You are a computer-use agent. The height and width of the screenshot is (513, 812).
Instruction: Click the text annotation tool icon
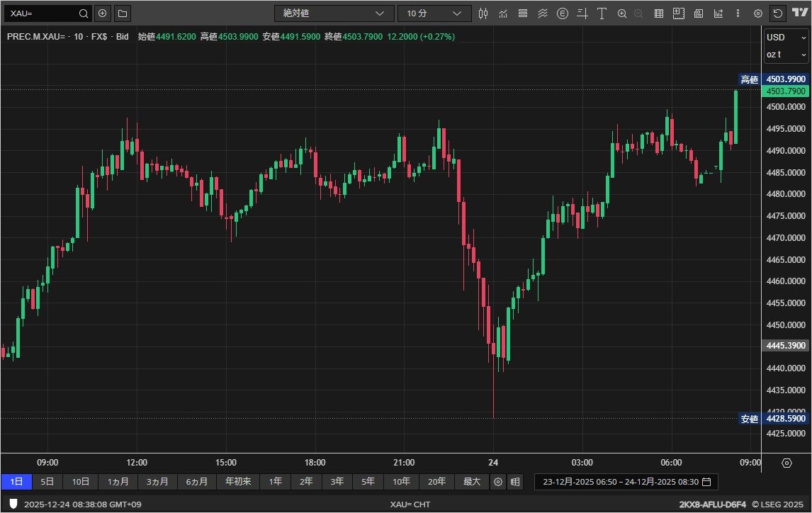point(602,13)
